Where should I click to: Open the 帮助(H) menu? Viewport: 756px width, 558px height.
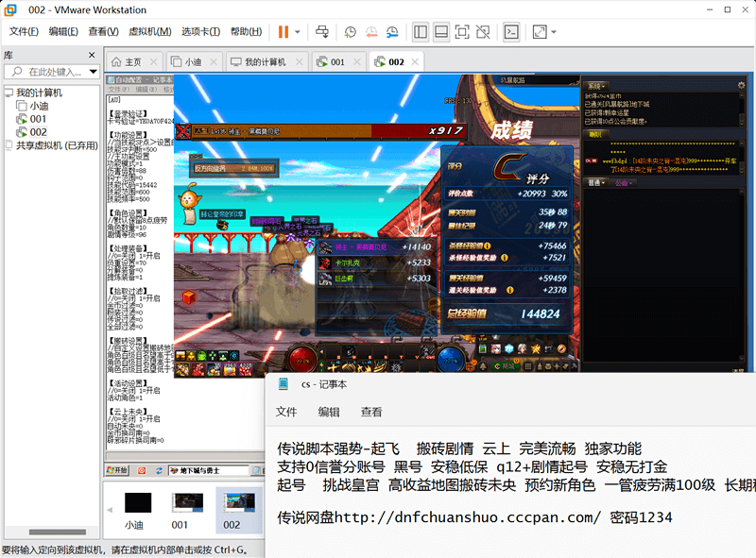tap(246, 32)
